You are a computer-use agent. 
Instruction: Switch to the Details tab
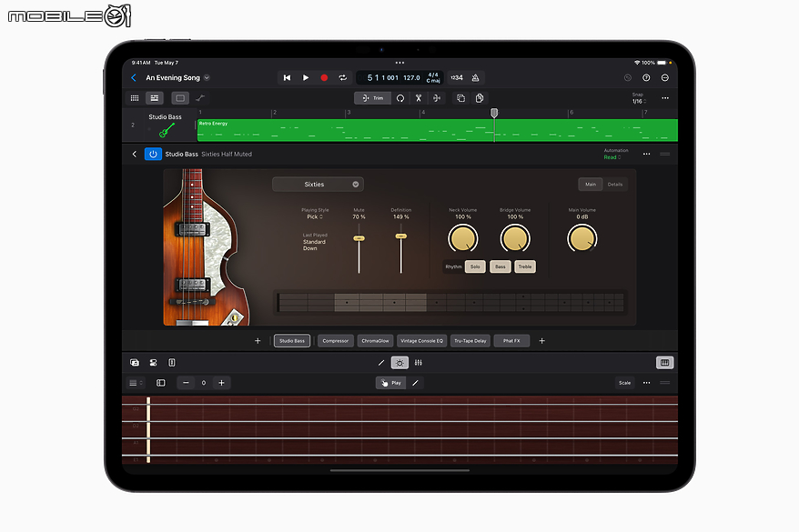[x=615, y=185]
